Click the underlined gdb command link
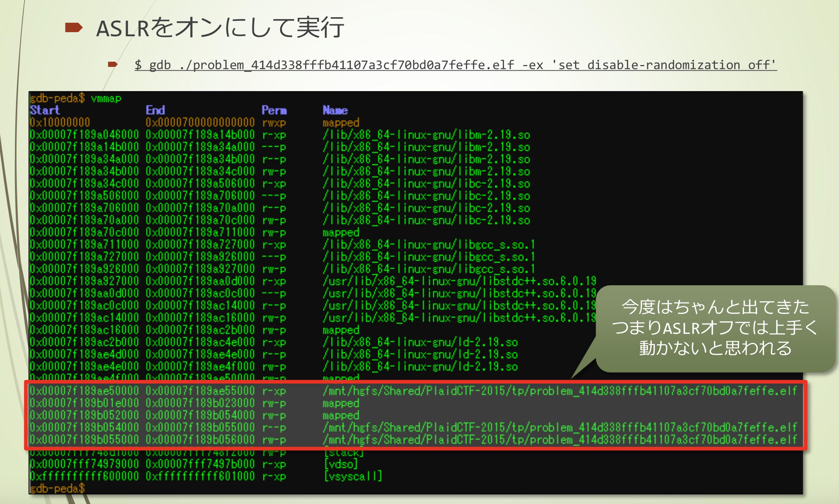The image size is (839, 504). 455,65
